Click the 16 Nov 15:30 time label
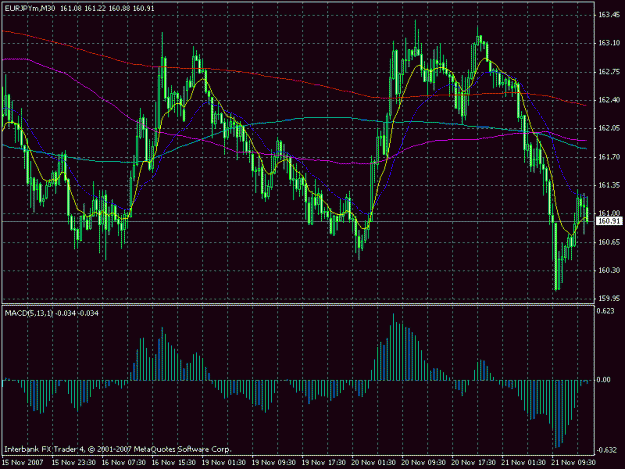The height and width of the screenshot is (469, 625). (173, 462)
